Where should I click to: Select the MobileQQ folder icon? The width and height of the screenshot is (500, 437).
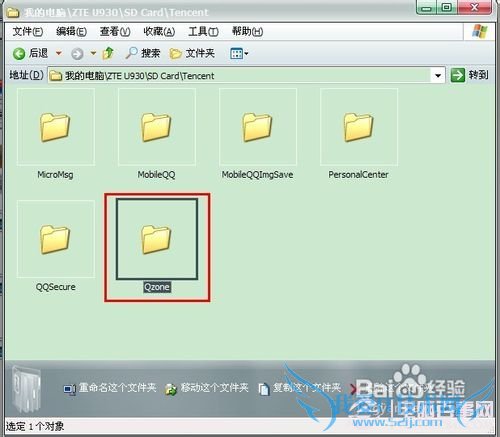coord(157,127)
